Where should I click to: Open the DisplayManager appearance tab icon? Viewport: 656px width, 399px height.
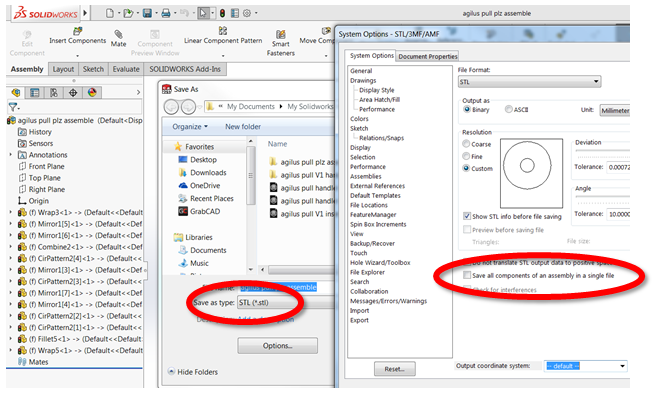coord(92,92)
